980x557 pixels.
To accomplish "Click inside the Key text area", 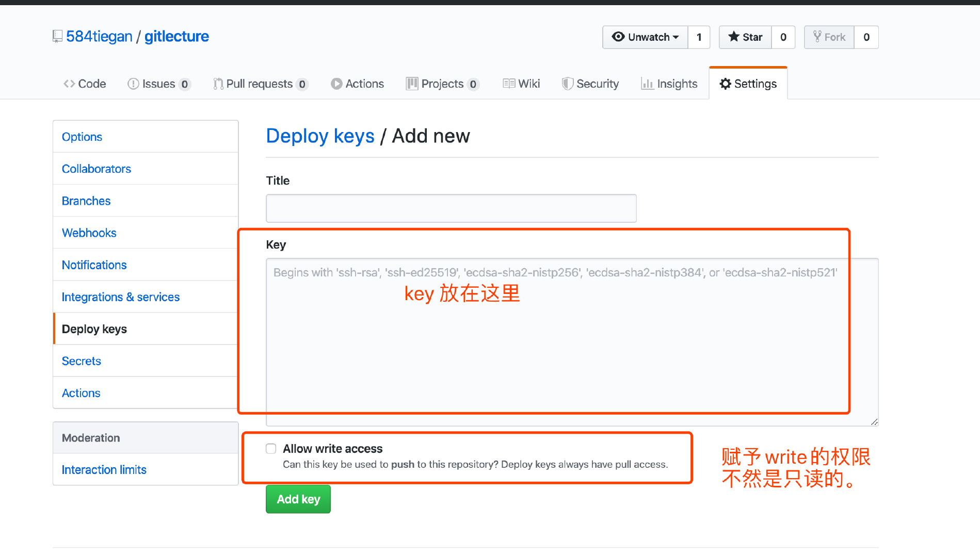I will point(572,342).
